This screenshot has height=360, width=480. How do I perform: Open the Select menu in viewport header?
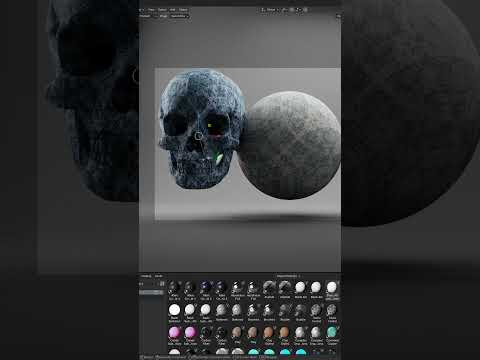[162, 10]
